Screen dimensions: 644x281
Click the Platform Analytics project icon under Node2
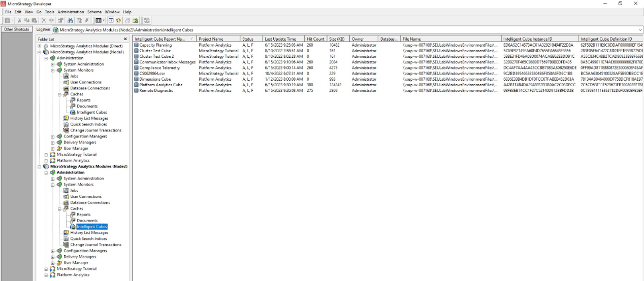[53, 274]
